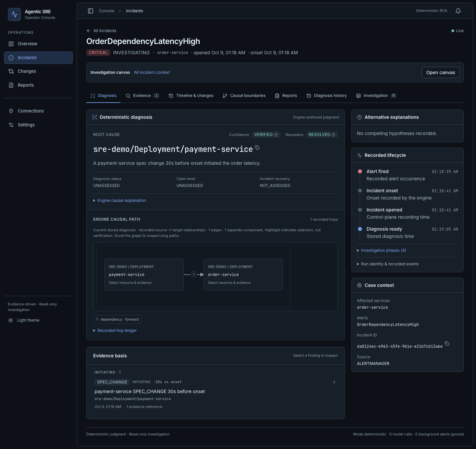Open Overview in the sidebar

point(38,44)
